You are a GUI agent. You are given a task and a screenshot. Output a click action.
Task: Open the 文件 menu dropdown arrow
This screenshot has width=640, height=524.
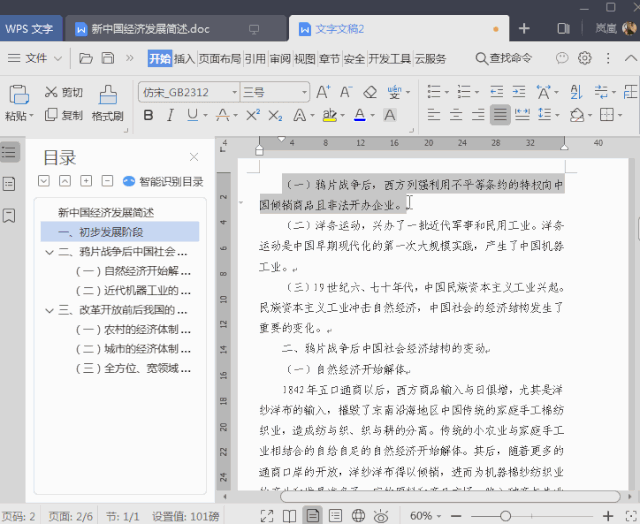pyautogui.click(x=58, y=59)
